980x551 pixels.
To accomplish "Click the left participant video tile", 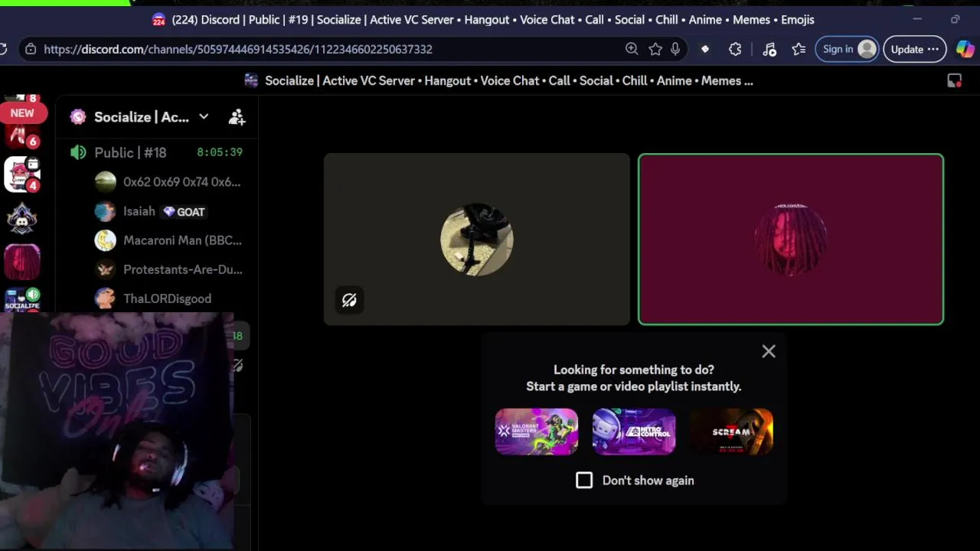I will click(477, 240).
